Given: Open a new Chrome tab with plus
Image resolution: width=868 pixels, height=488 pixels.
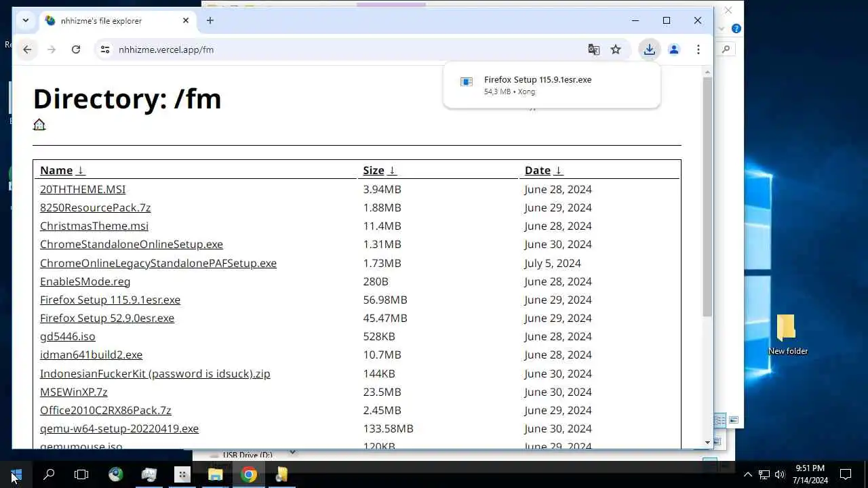Looking at the screenshot, I should coord(210,20).
